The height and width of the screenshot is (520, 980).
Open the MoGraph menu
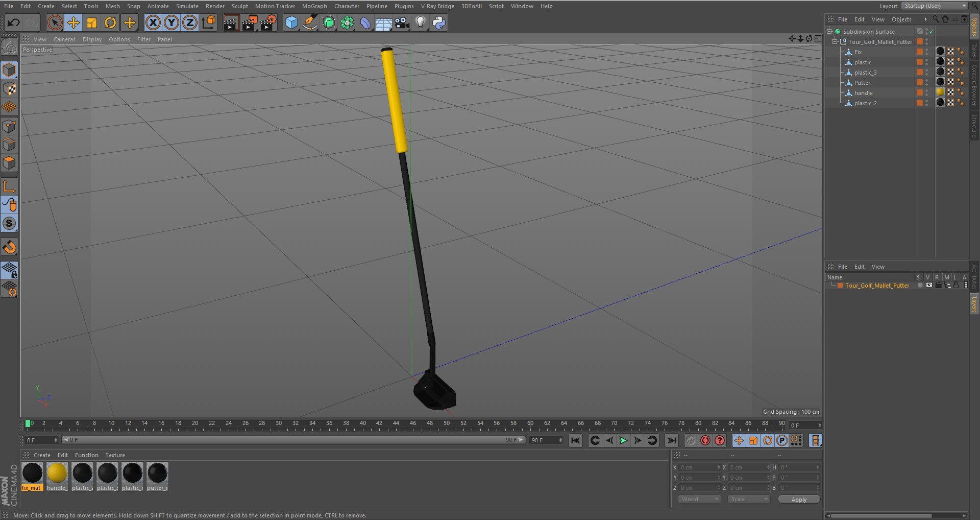[x=314, y=6]
